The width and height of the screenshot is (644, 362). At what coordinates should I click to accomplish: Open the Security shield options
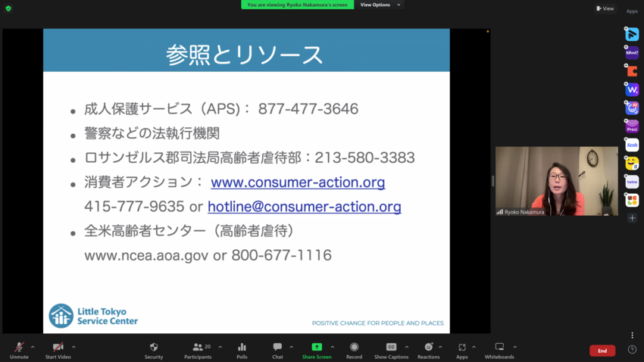pos(154,350)
